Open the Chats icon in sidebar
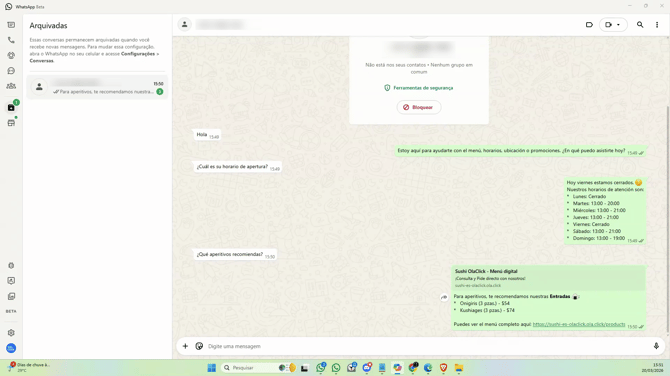Screen dimensions: 670x376 pos(11,25)
